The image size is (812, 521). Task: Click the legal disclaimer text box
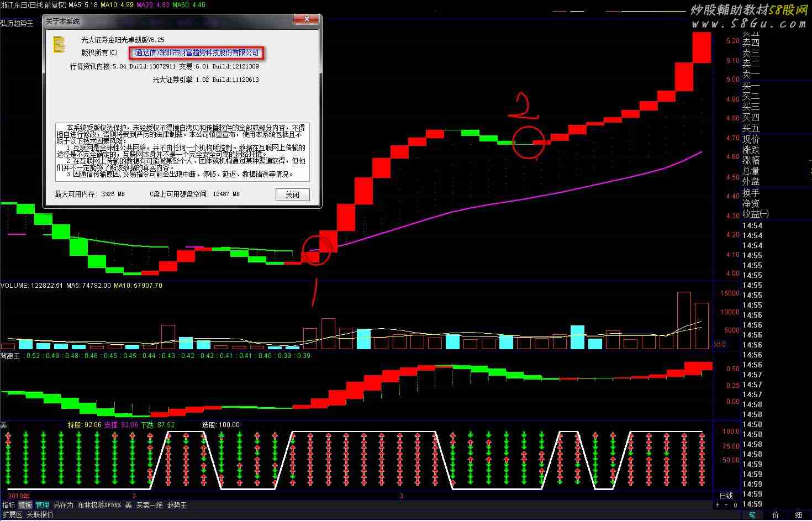[182, 152]
